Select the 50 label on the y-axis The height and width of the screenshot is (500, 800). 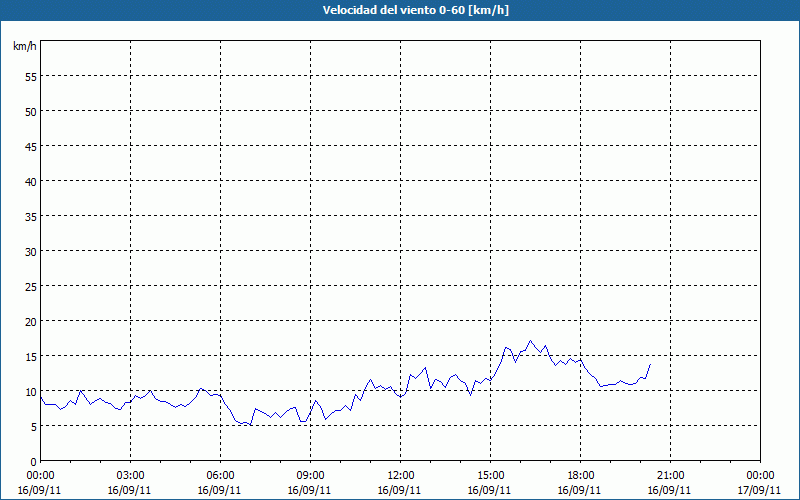[30, 111]
